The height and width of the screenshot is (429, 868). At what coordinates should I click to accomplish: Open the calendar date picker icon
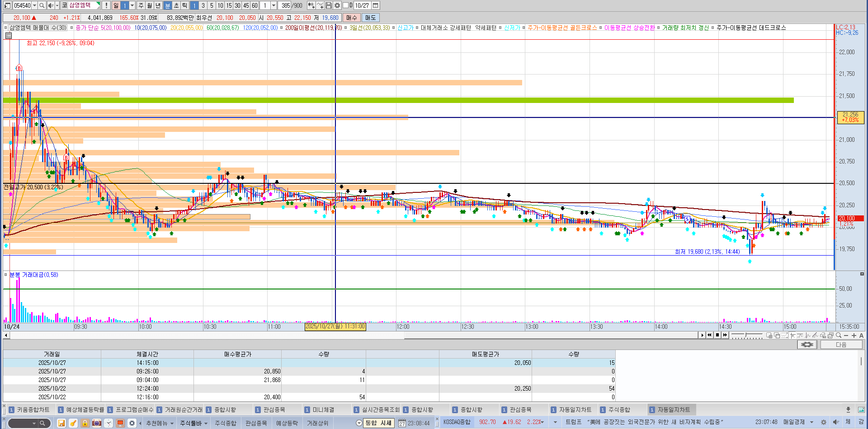click(x=376, y=5)
